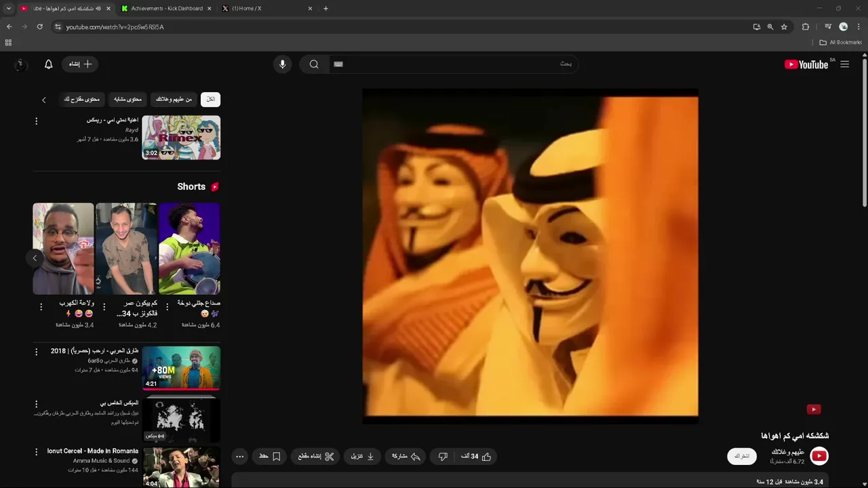Screen dimensions: 868x488
Task: Select the محتوى مقترح لك filter chip
Action: (x=81, y=100)
